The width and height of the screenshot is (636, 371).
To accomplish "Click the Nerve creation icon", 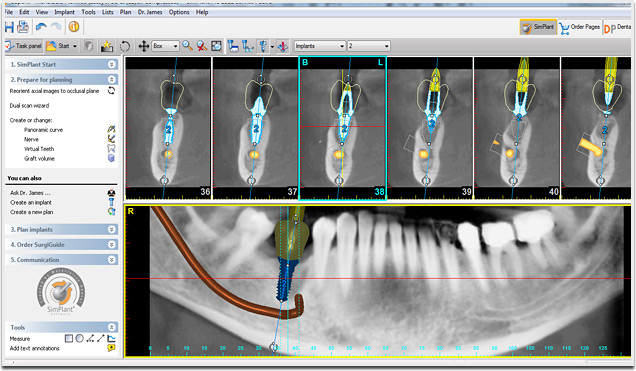I will 111,139.
